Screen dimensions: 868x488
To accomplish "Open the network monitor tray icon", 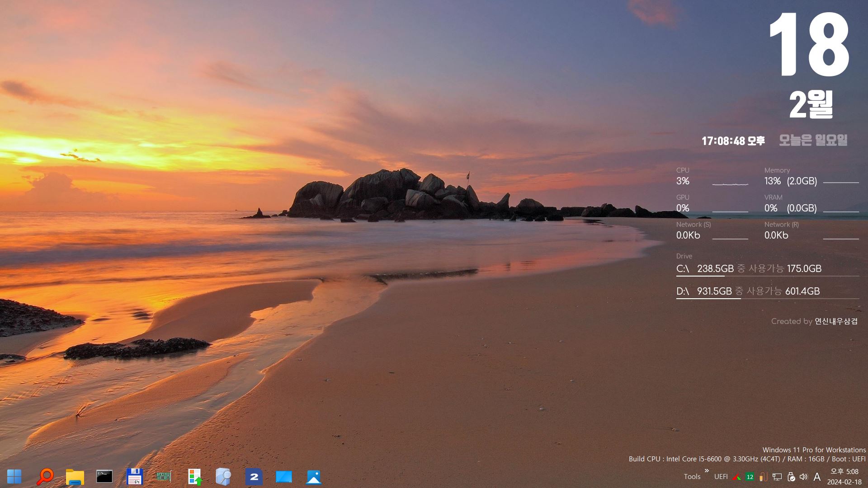I will click(777, 477).
